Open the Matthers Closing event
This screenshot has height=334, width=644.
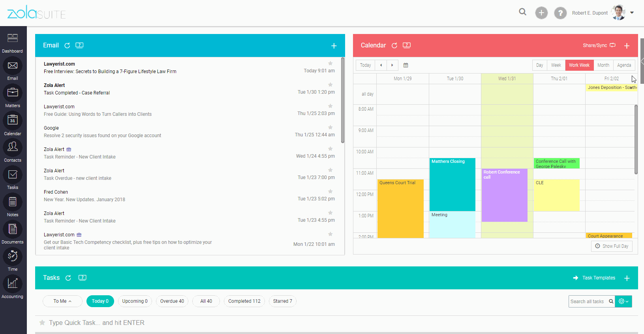[452, 185]
